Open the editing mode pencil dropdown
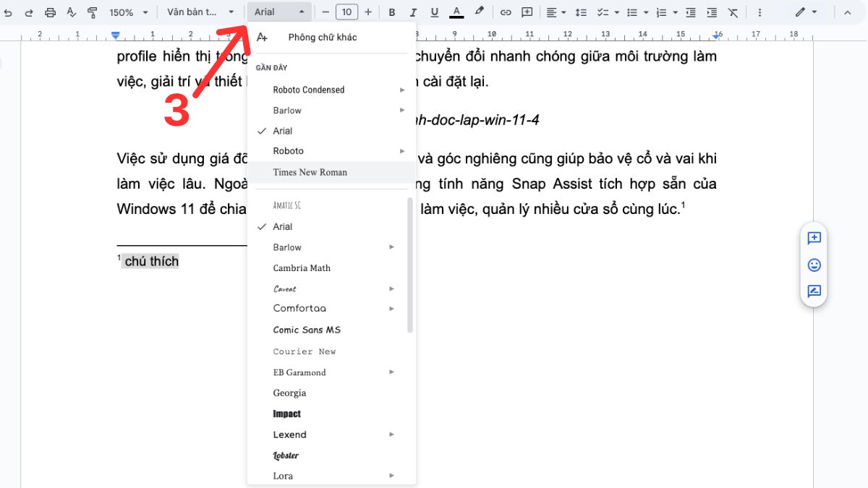This screenshot has width=868, height=488. (x=805, y=12)
